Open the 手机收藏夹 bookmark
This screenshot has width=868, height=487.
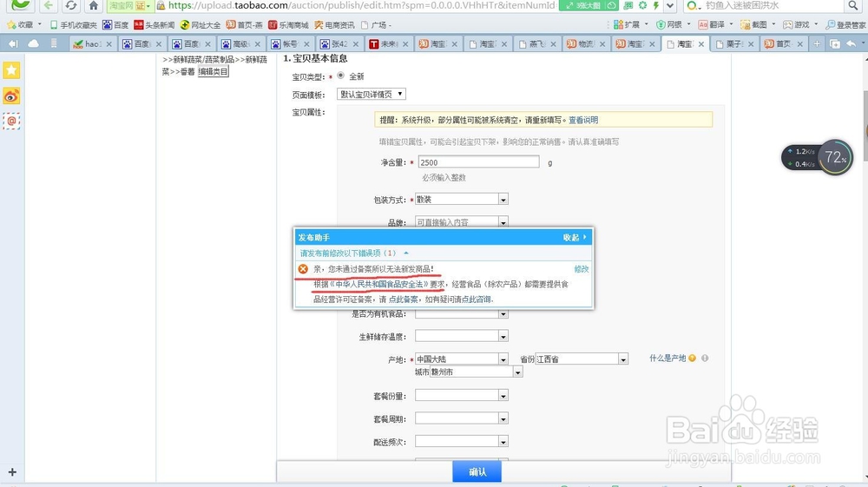pos(73,25)
